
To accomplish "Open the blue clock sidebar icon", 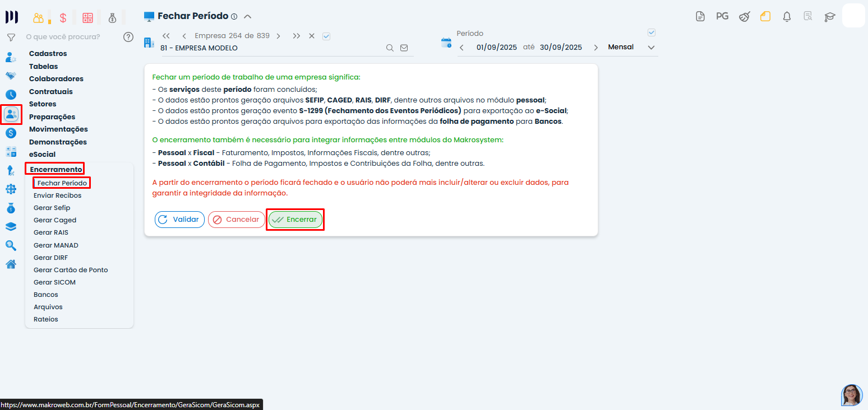I will point(11,95).
